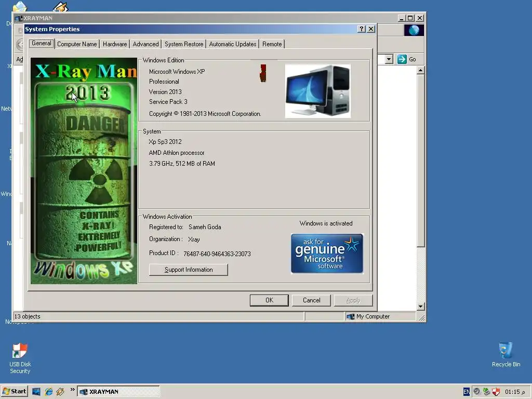Select the System Restore tab
The width and height of the screenshot is (532, 399).
click(184, 44)
